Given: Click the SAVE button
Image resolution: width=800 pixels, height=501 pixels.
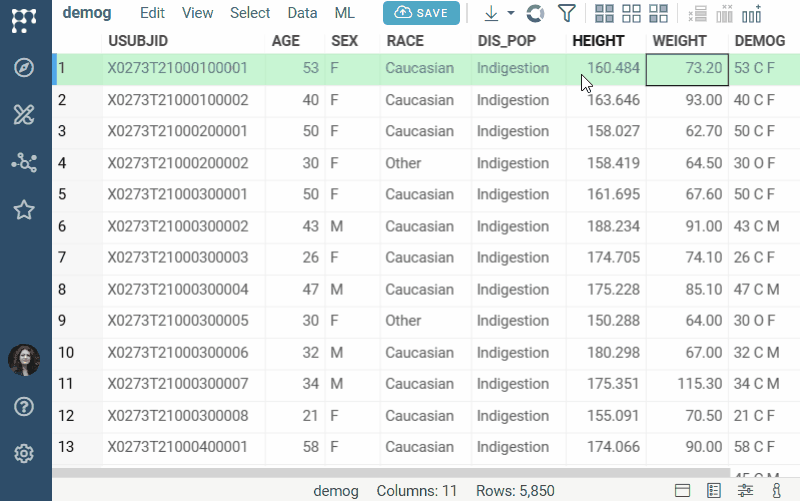Looking at the screenshot, I should (x=421, y=13).
